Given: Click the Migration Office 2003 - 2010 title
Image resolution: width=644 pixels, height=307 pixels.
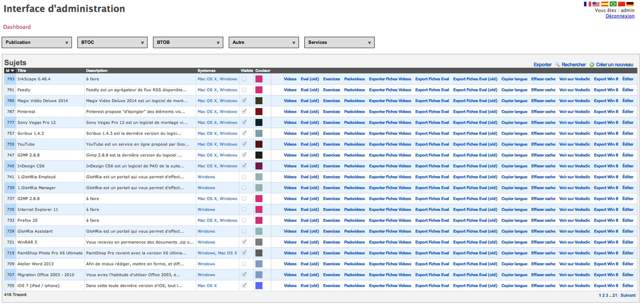Looking at the screenshot, I should click(x=46, y=275).
